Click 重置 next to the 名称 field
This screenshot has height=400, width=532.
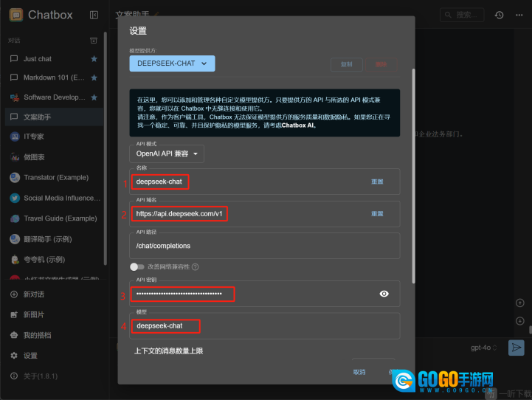(x=377, y=182)
